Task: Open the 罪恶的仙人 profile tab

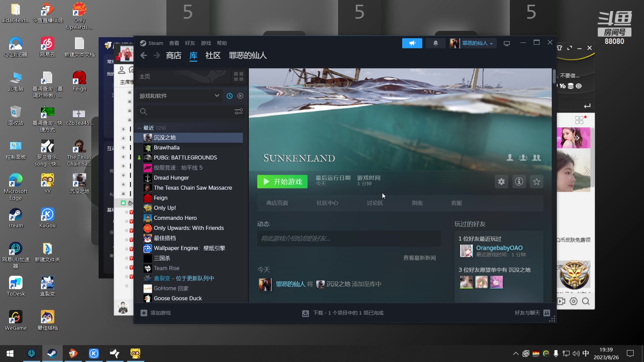Action: [248, 56]
